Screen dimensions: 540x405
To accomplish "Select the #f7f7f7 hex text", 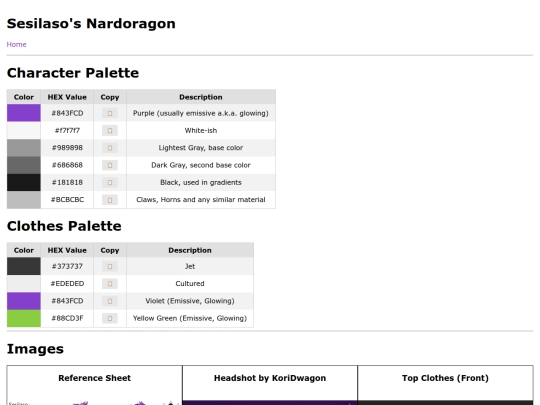I will click(67, 131).
